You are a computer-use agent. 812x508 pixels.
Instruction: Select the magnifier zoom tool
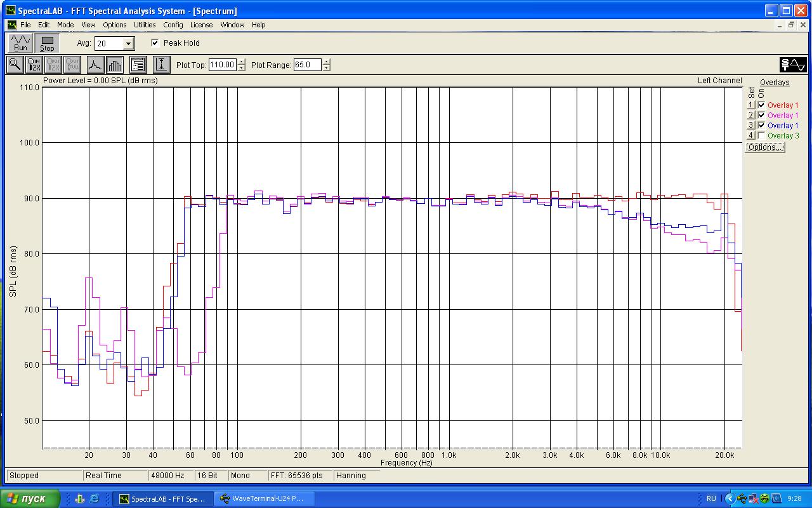point(15,64)
